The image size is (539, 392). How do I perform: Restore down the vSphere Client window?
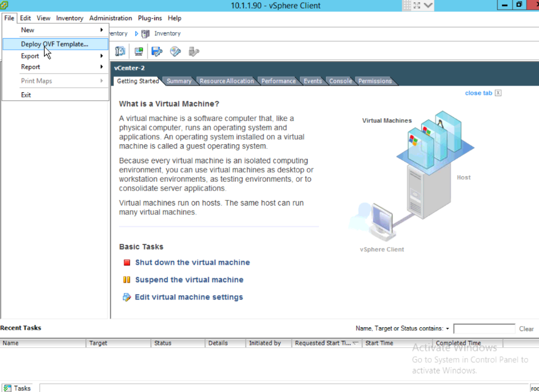519,5
